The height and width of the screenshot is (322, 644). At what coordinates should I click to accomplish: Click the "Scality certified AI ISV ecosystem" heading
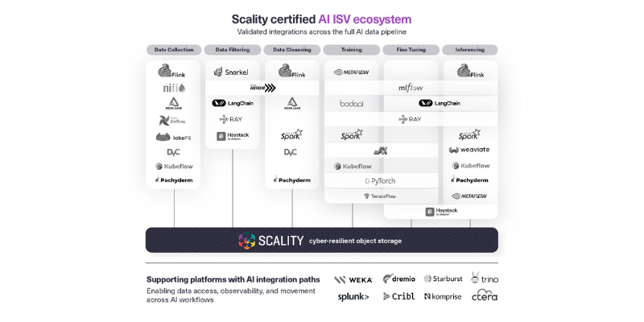click(321, 19)
